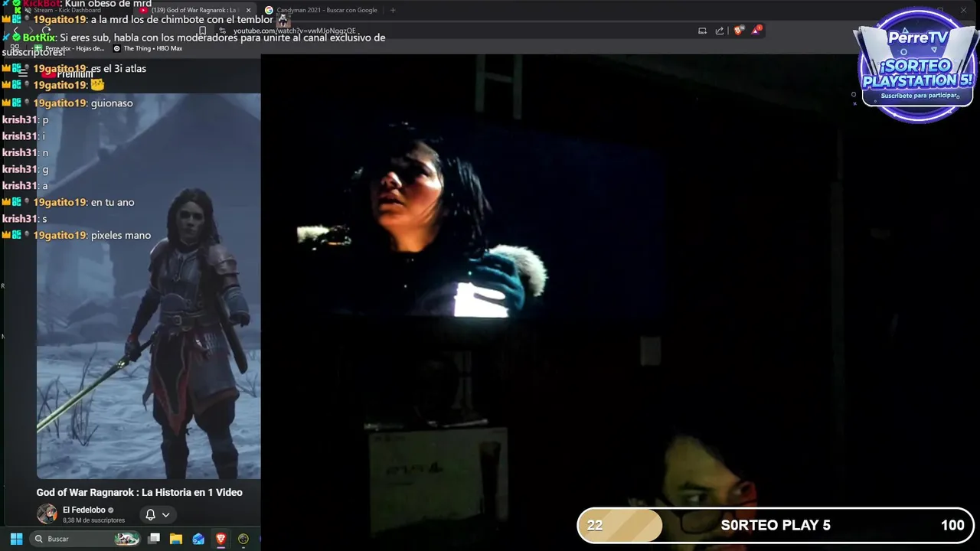Switch to the God of War Ragnarok tab
980x551 pixels.
pos(195,10)
